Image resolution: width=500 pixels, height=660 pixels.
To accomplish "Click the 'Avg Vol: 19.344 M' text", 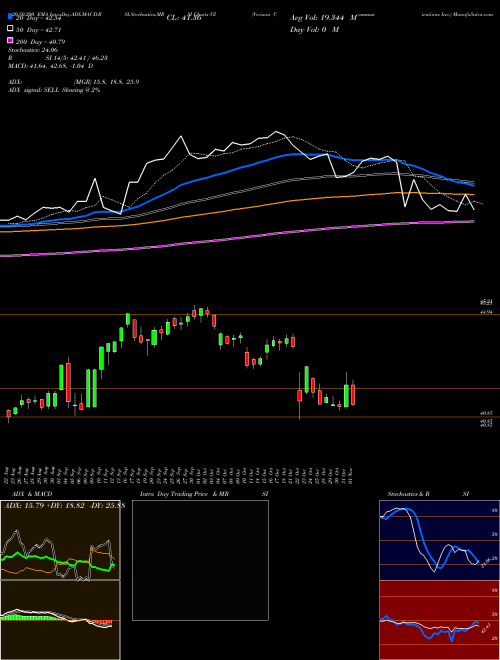I will click(324, 18).
